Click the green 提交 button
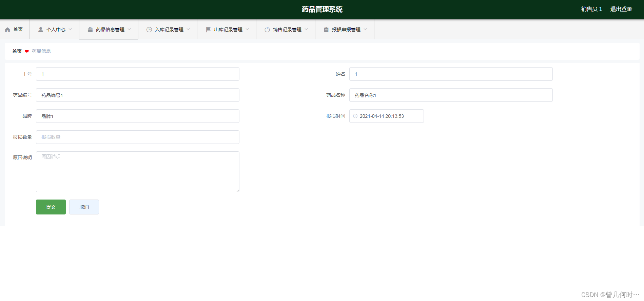644x301 pixels. coord(51,207)
